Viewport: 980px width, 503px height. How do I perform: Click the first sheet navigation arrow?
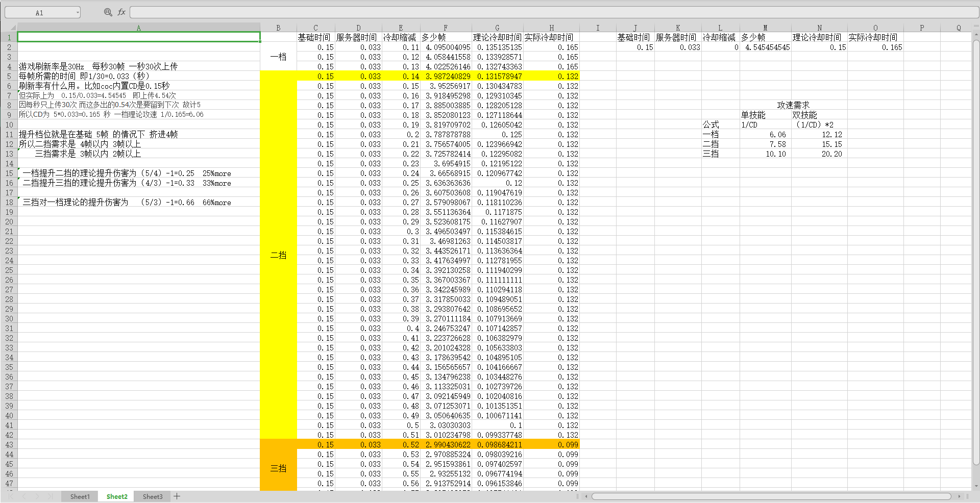[11, 496]
